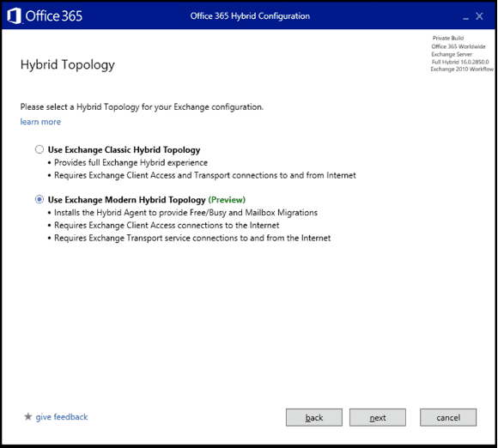Click the Office 365 logo icon
The height and width of the screenshot is (448, 498).
14,15
